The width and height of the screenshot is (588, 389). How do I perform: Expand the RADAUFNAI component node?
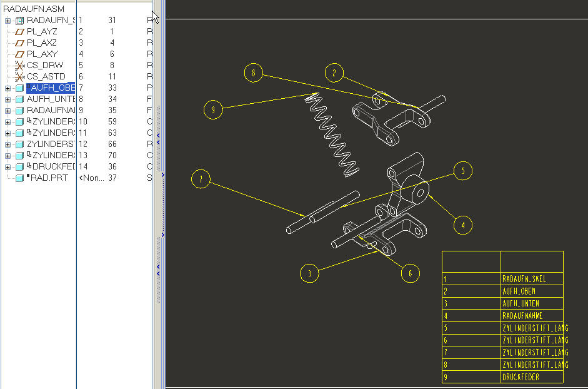point(7,111)
